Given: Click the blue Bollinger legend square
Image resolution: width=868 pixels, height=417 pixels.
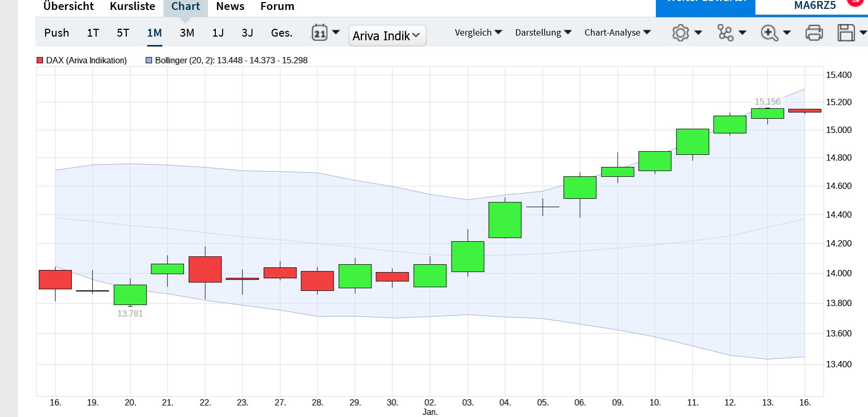Looking at the screenshot, I should coord(149,60).
